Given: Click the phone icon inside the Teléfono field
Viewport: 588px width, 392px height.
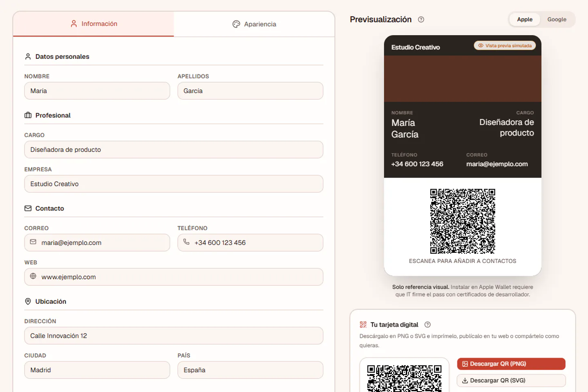Looking at the screenshot, I should click(186, 242).
